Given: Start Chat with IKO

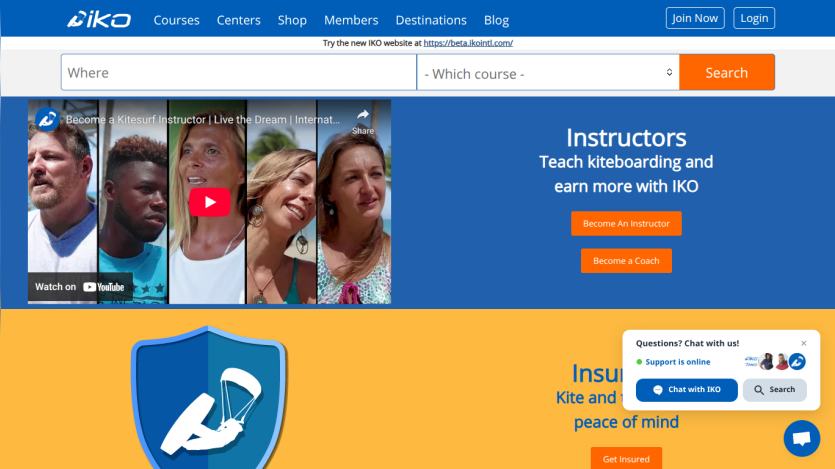Looking at the screenshot, I should 686,390.
